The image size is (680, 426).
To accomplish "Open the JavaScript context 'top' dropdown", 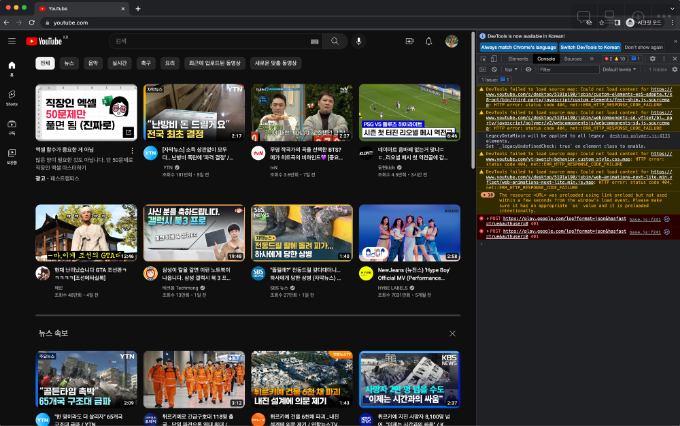I will coord(511,69).
